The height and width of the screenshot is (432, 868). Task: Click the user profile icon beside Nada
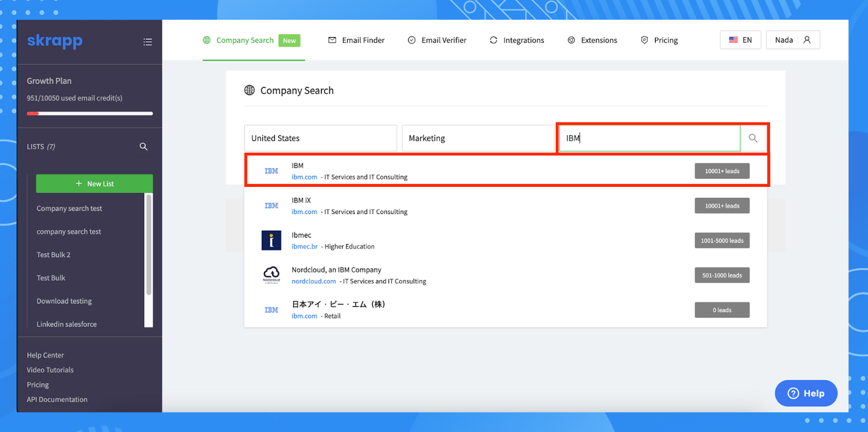tap(807, 40)
